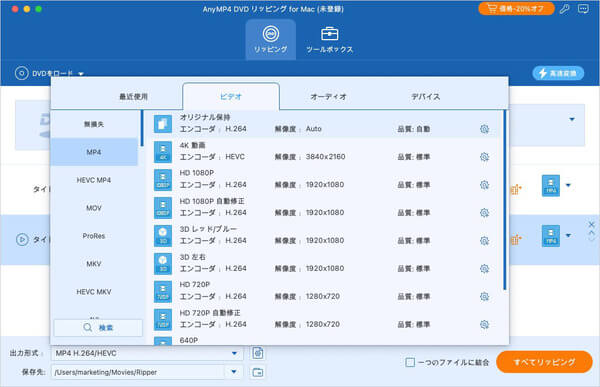Click the 3D 左右 preset icon
The width and height of the screenshot is (600, 387).
(x=163, y=263)
